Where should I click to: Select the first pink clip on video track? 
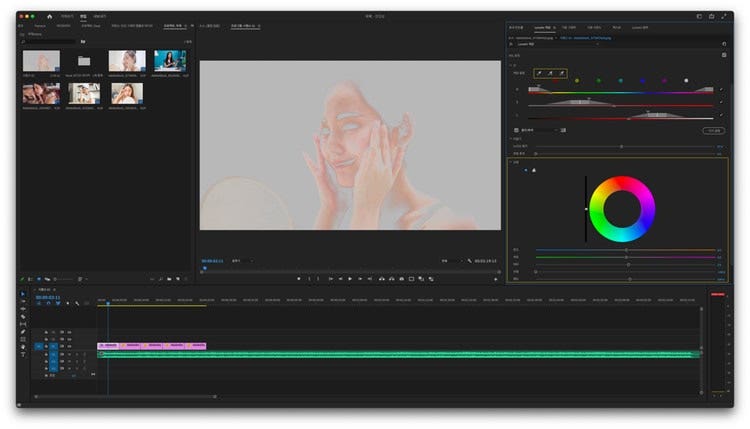(x=108, y=345)
